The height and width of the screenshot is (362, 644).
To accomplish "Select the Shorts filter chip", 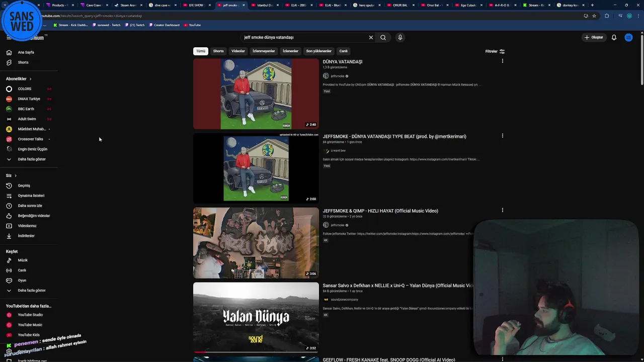I will pyautogui.click(x=218, y=51).
